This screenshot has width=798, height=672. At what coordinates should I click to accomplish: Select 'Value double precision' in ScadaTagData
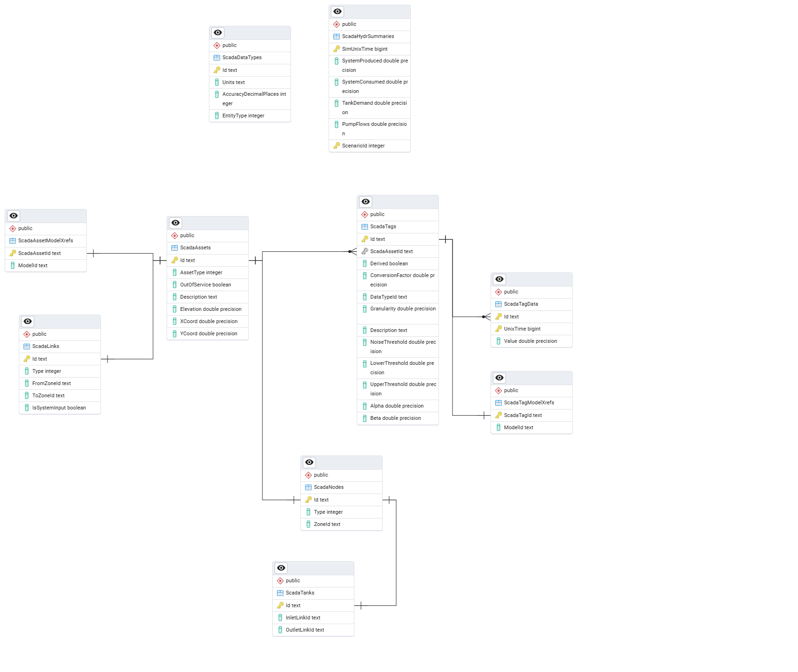pos(531,341)
